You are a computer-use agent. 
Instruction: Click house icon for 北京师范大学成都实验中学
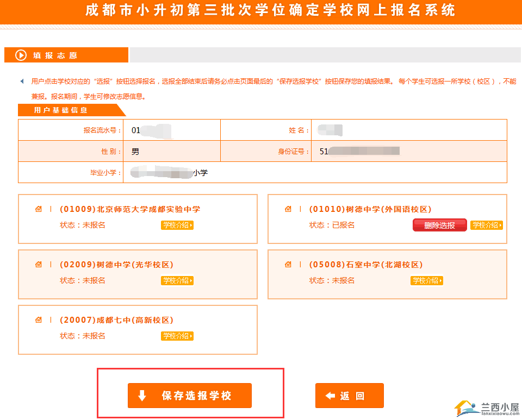point(39,209)
